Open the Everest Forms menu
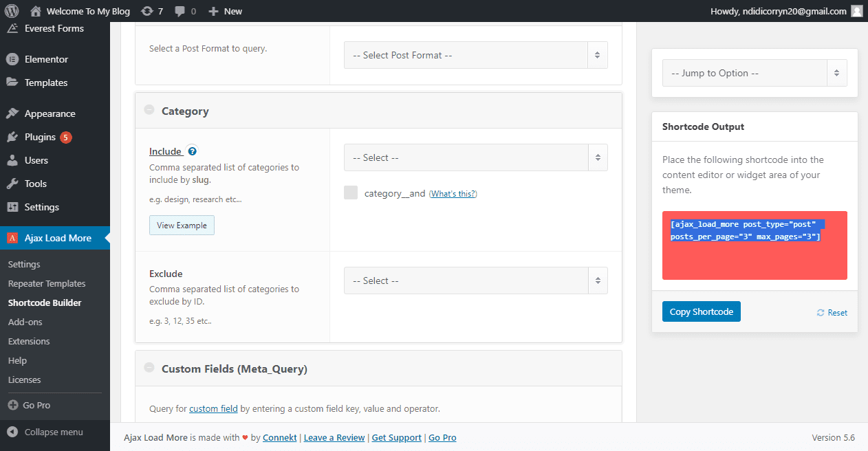Image resolution: width=868 pixels, height=451 pixels. [x=54, y=28]
